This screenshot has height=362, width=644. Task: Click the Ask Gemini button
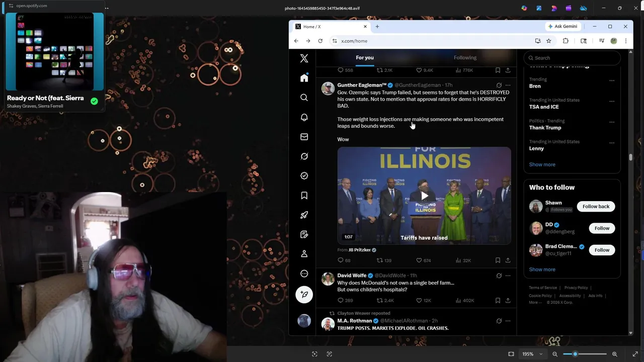[x=562, y=27]
